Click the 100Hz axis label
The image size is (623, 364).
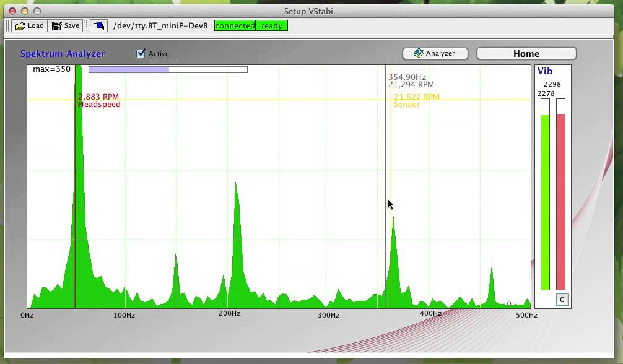pos(124,315)
